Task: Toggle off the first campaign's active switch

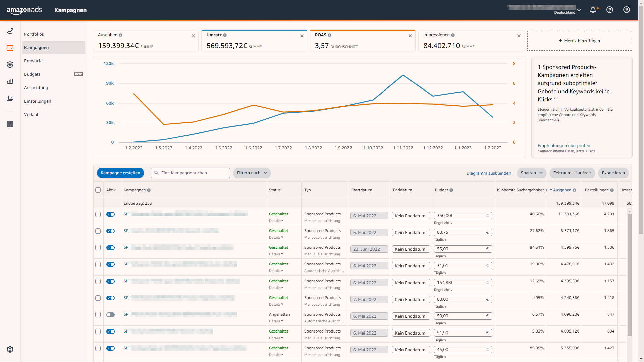Action: tap(110, 214)
